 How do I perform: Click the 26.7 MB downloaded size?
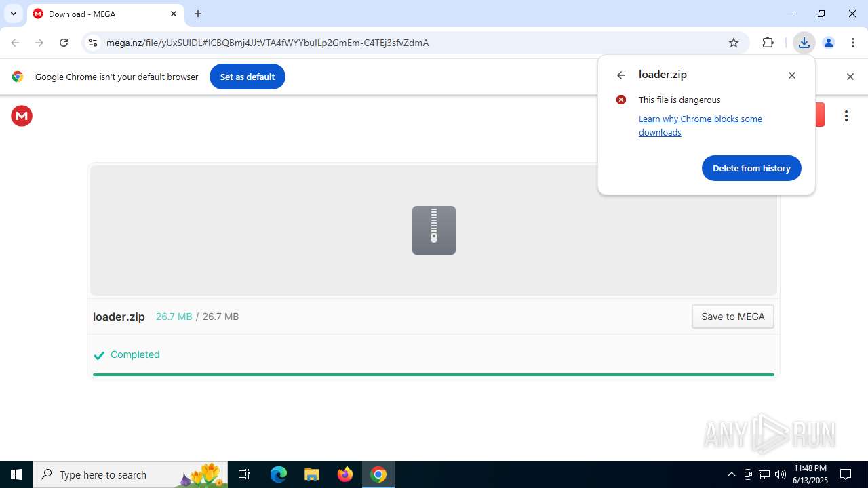pyautogui.click(x=174, y=317)
